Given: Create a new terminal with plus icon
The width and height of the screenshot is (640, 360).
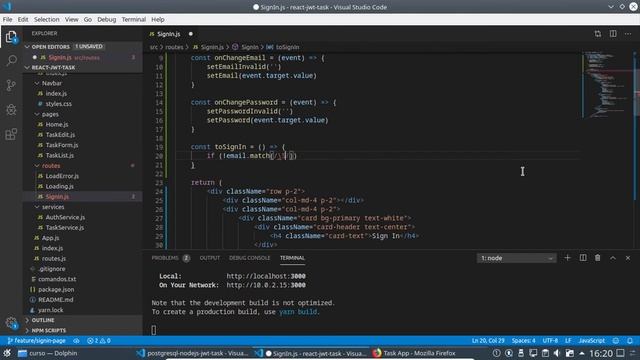Looking at the screenshot, I should [567, 258].
